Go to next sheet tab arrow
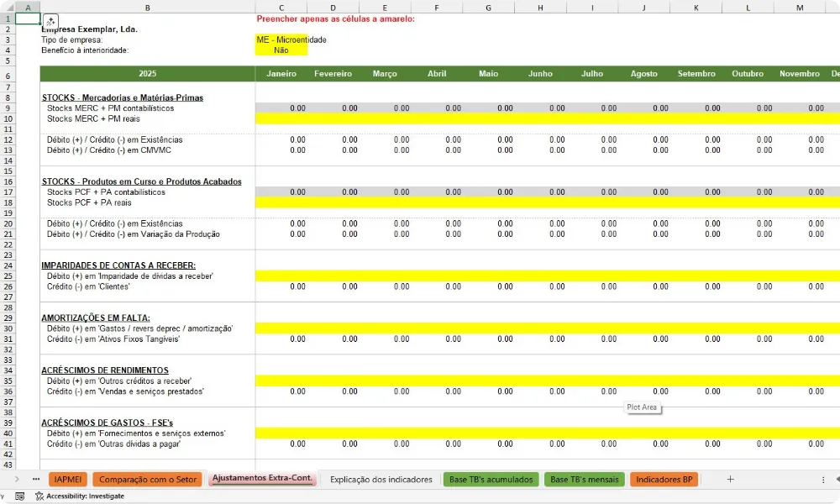Viewport: 840px width, 504px height. [17, 480]
